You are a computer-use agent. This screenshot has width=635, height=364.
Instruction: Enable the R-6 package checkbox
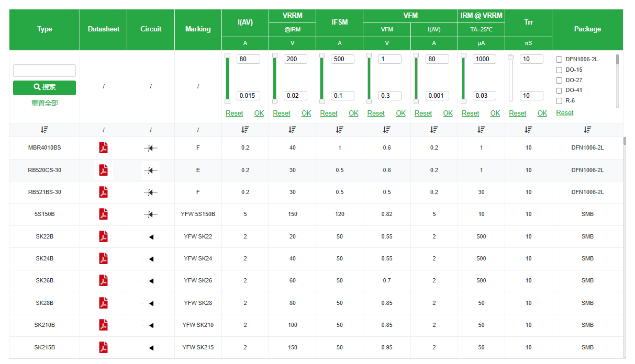(559, 101)
